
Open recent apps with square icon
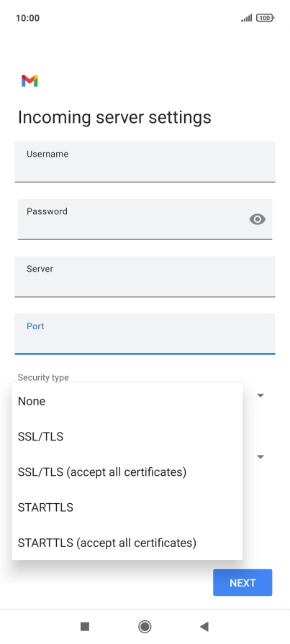85,626
